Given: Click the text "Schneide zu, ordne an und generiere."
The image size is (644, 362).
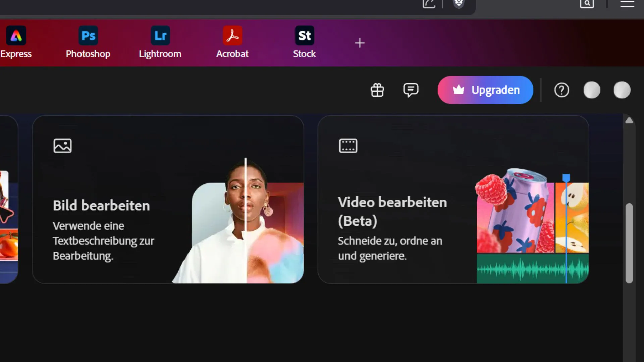Looking at the screenshot, I should 390,248.
